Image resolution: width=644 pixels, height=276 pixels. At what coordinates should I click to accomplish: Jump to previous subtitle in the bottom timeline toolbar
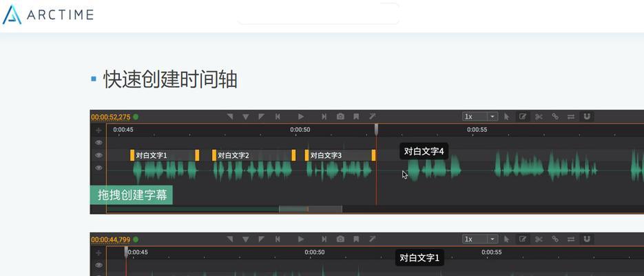pyautogui.click(x=278, y=239)
